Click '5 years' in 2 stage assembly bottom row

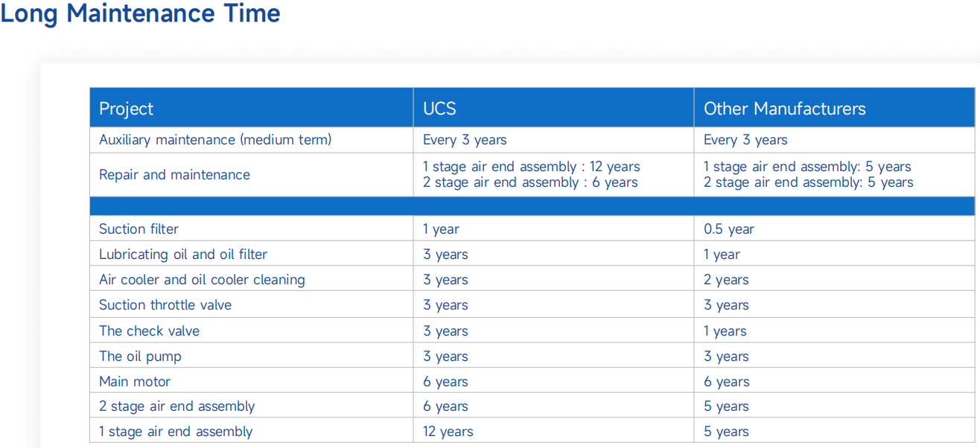(x=726, y=406)
